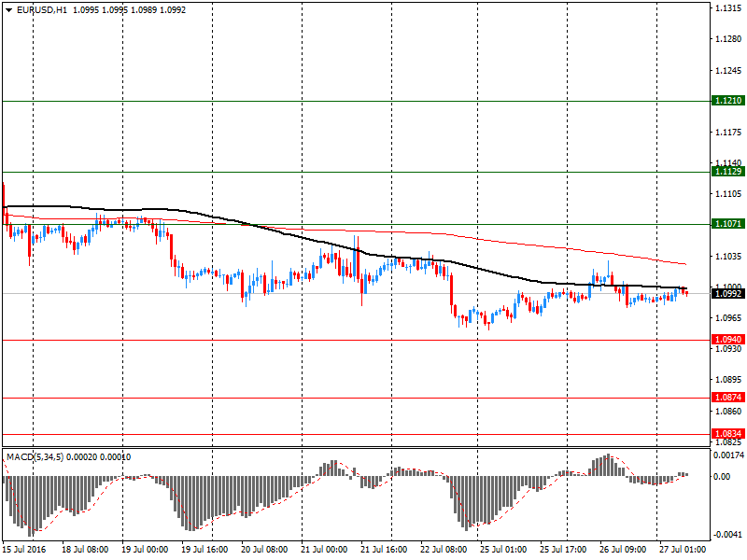Click the 1.1245 price scale value
Screen dimensions: 747x560
[729, 71]
